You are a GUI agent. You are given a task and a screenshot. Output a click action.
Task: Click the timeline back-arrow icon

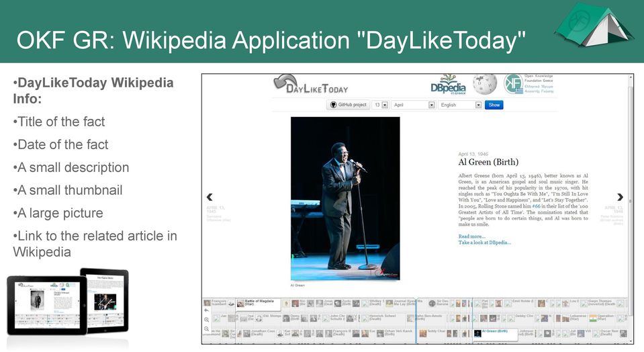pyautogui.click(x=207, y=310)
